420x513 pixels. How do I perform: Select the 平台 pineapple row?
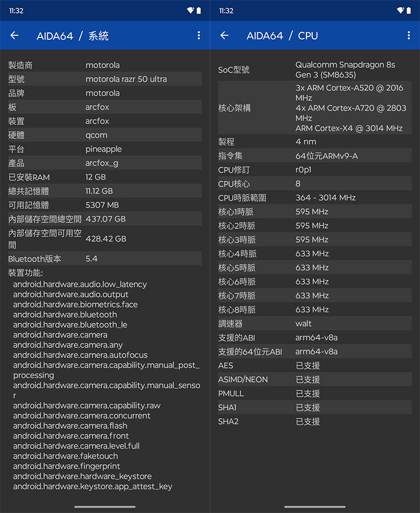click(x=104, y=149)
